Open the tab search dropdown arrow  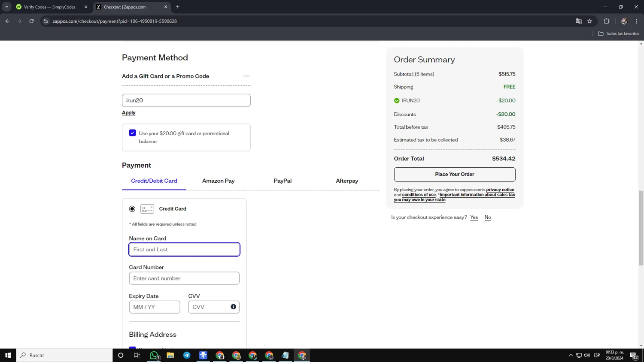[x=6, y=7]
